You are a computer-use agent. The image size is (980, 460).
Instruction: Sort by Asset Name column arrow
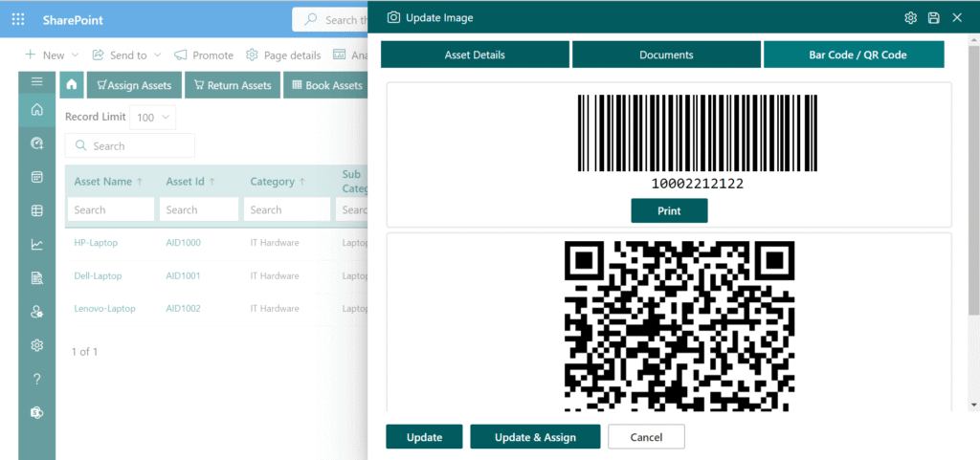click(140, 182)
